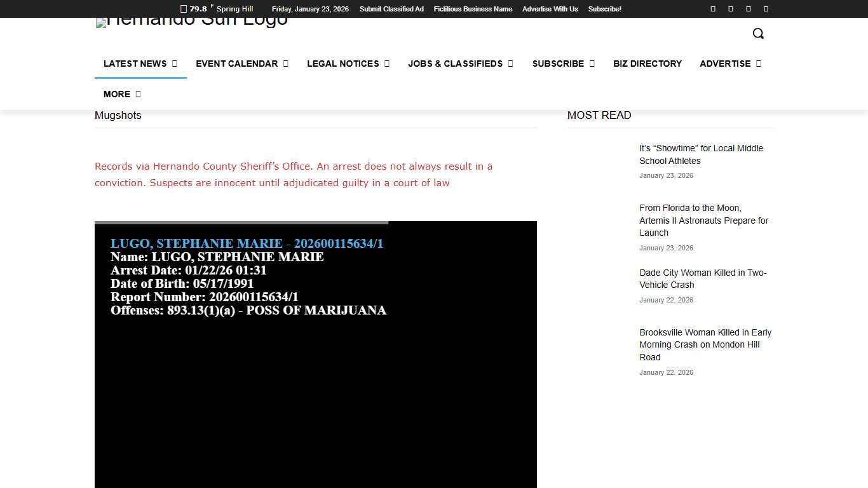The width and height of the screenshot is (868, 488).
Task: Expand the More menu arrow
Action: 138,94
